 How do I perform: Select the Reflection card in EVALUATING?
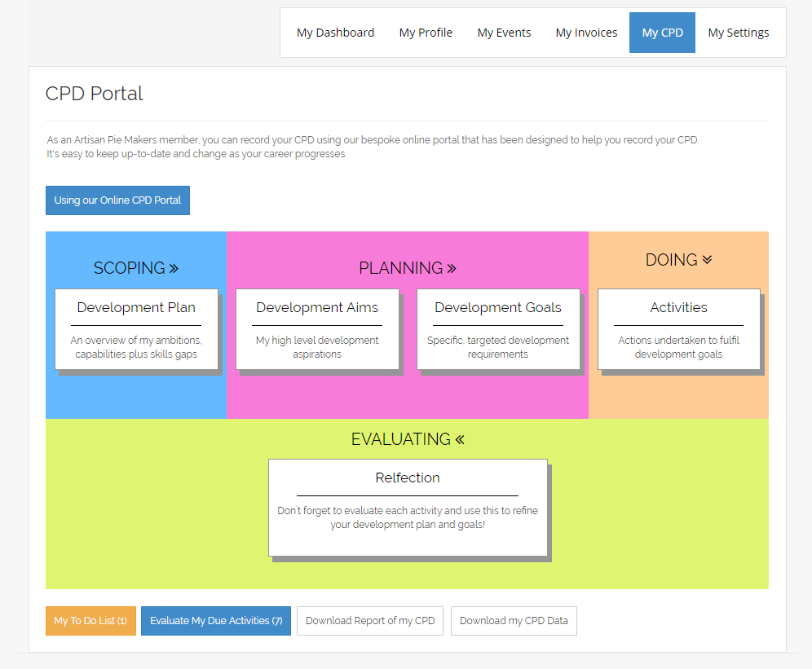[x=408, y=500]
